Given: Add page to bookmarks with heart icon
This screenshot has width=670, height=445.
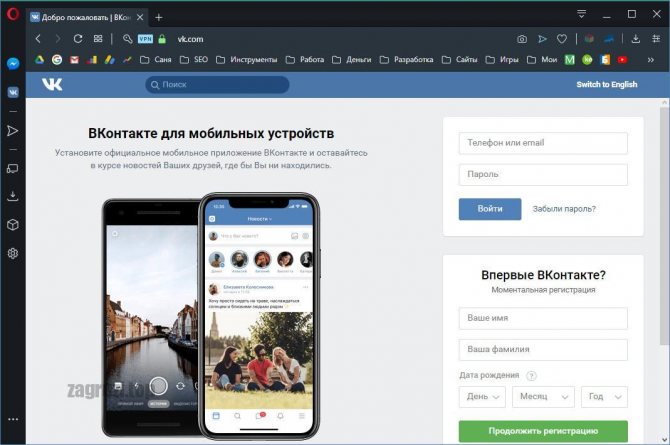Looking at the screenshot, I should click(562, 39).
